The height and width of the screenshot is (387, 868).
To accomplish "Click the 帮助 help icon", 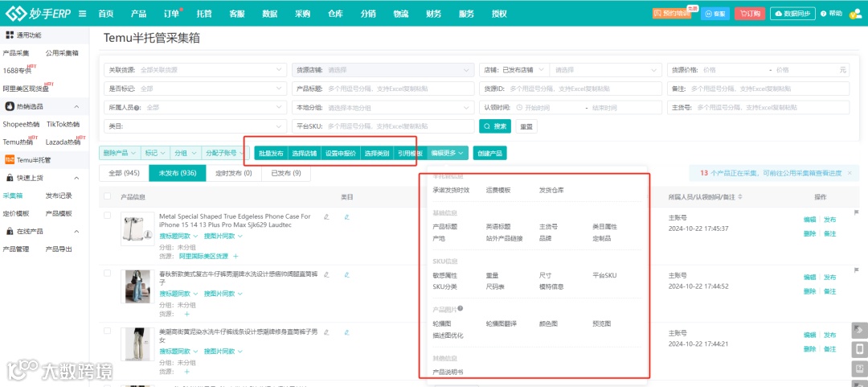I will click(831, 14).
